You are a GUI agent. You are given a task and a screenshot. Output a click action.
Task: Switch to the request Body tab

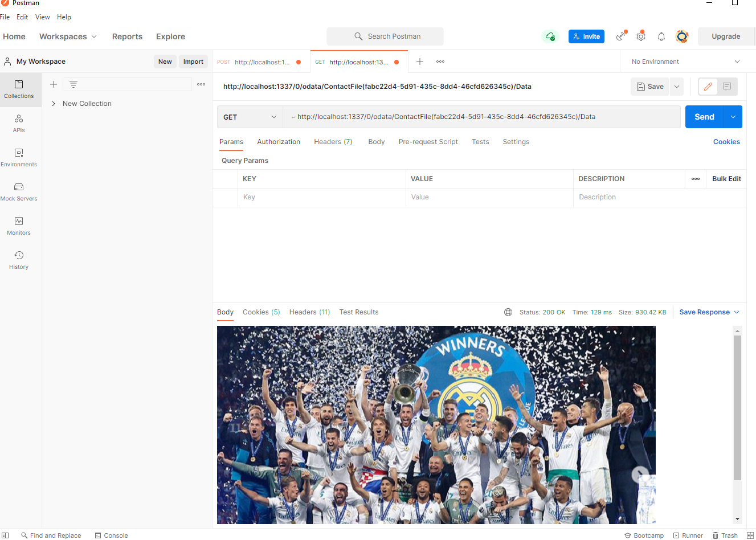(377, 142)
